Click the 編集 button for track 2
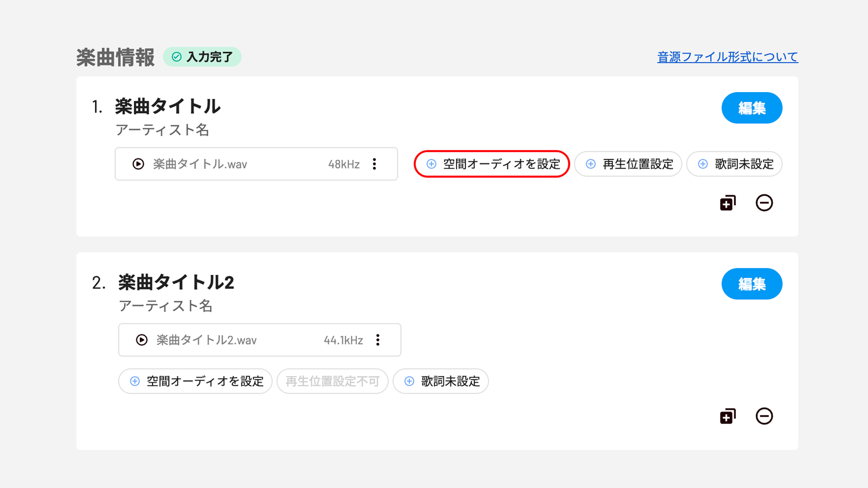 pyautogui.click(x=752, y=284)
